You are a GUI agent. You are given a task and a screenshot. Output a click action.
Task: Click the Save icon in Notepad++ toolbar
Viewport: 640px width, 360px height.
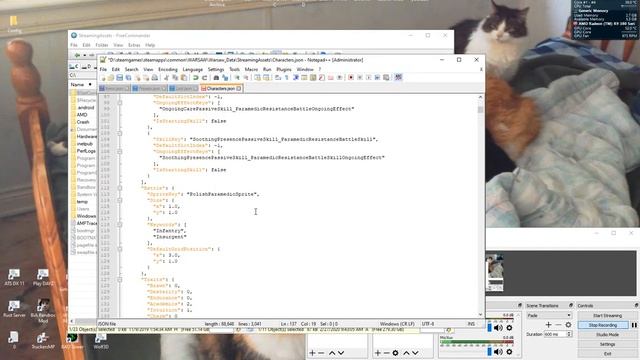coord(119,78)
